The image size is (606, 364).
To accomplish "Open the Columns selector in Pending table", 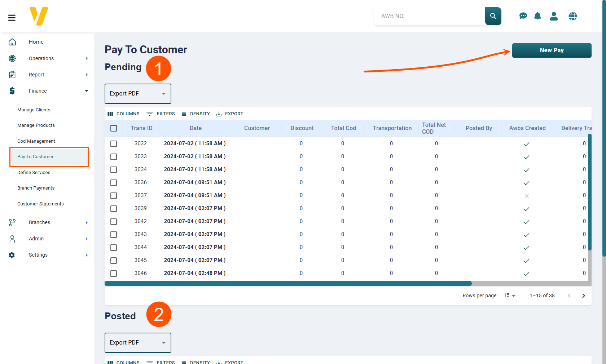I will (x=124, y=114).
